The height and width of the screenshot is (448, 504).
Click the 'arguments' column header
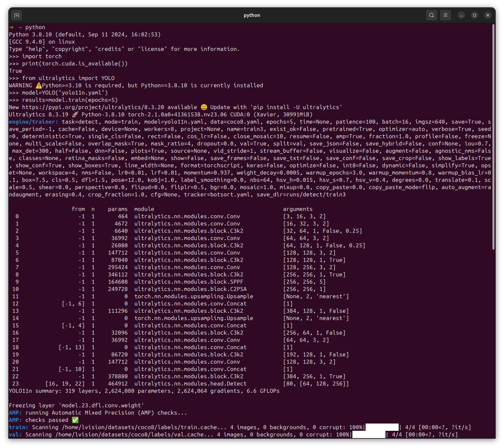pyautogui.click(x=298, y=209)
